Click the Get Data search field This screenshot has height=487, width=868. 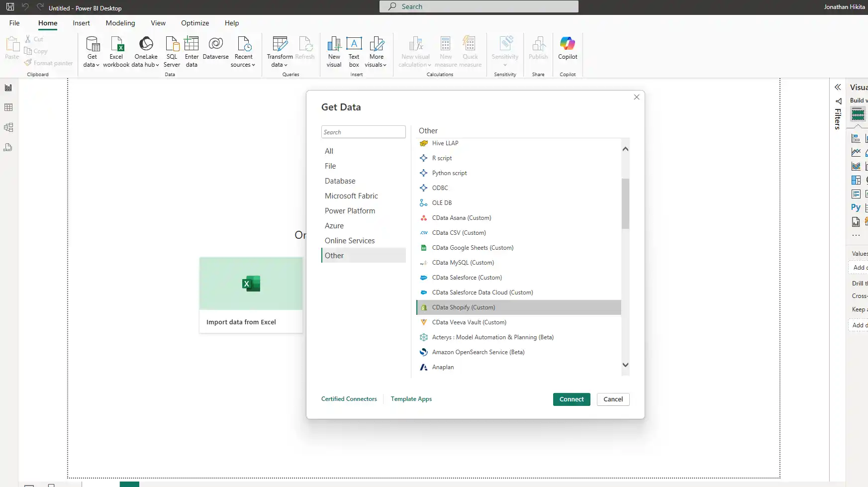coord(363,132)
